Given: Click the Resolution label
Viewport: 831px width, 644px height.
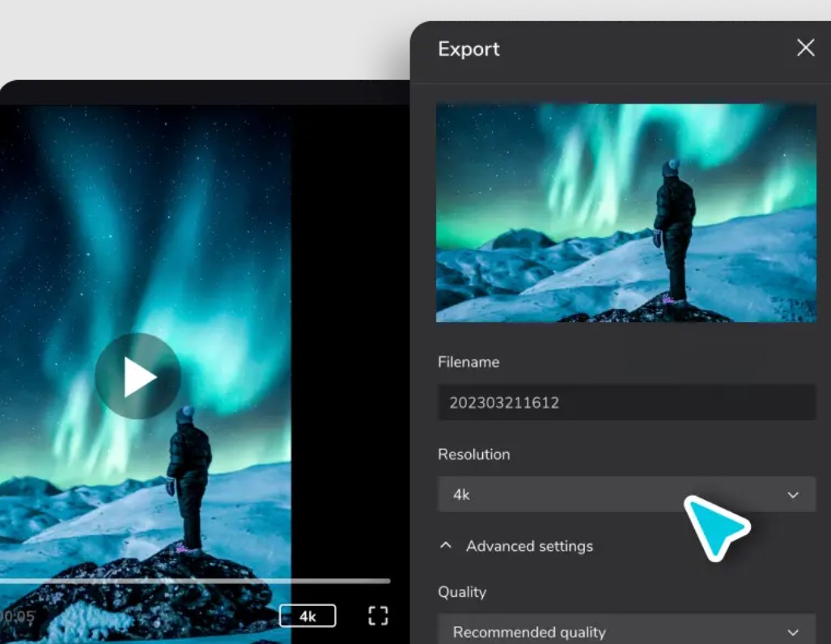Looking at the screenshot, I should coord(473,454).
